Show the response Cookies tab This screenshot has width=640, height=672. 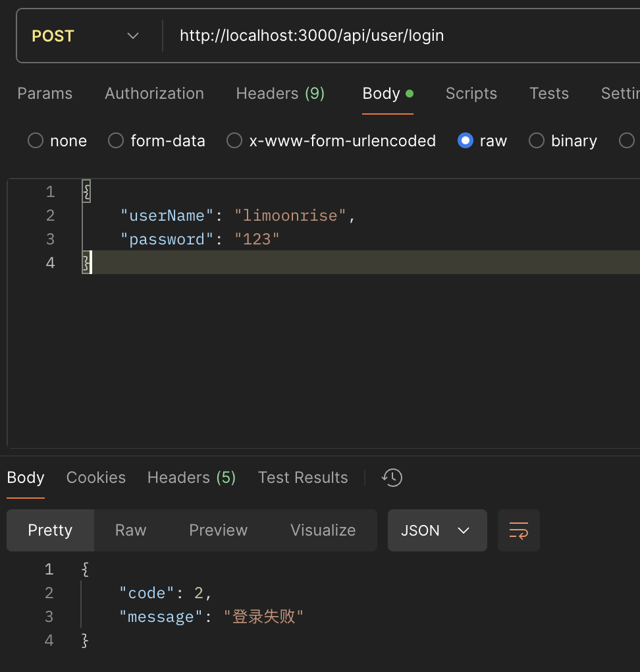pyautogui.click(x=96, y=478)
